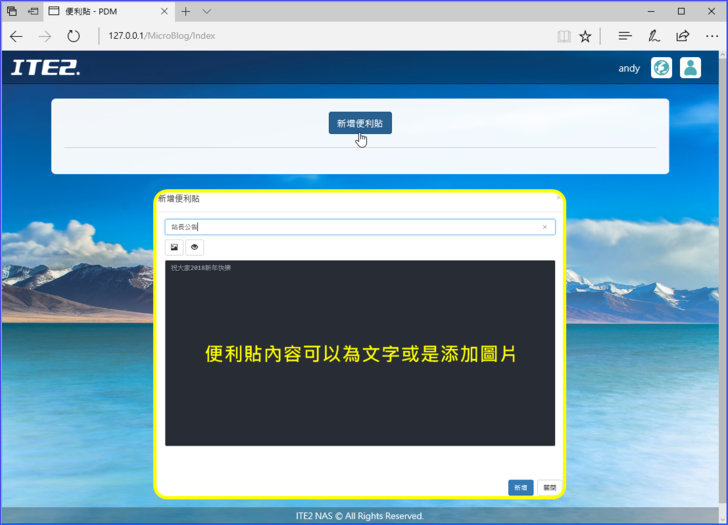The height and width of the screenshot is (525, 728).
Task: Open the Hub three-lines icon
Action: click(625, 36)
